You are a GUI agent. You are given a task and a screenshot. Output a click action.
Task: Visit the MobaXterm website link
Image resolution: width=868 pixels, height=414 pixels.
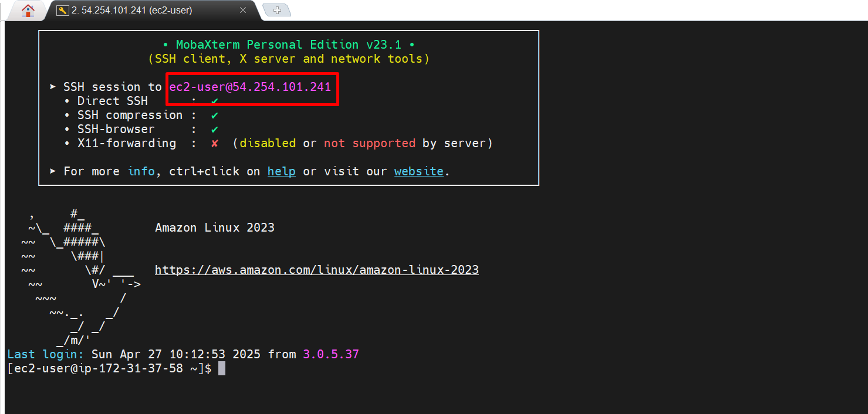419,171
